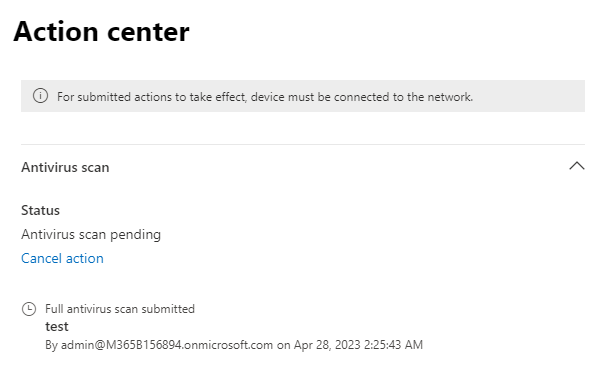
Task: Click empty gray area of info banner
Action: tap(528, 96)
